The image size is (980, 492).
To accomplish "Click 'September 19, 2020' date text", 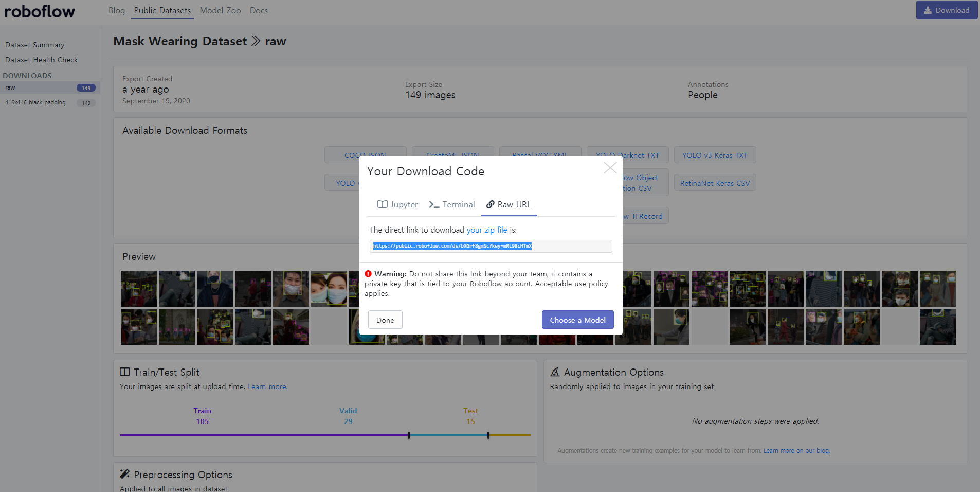I will (156, 101).
